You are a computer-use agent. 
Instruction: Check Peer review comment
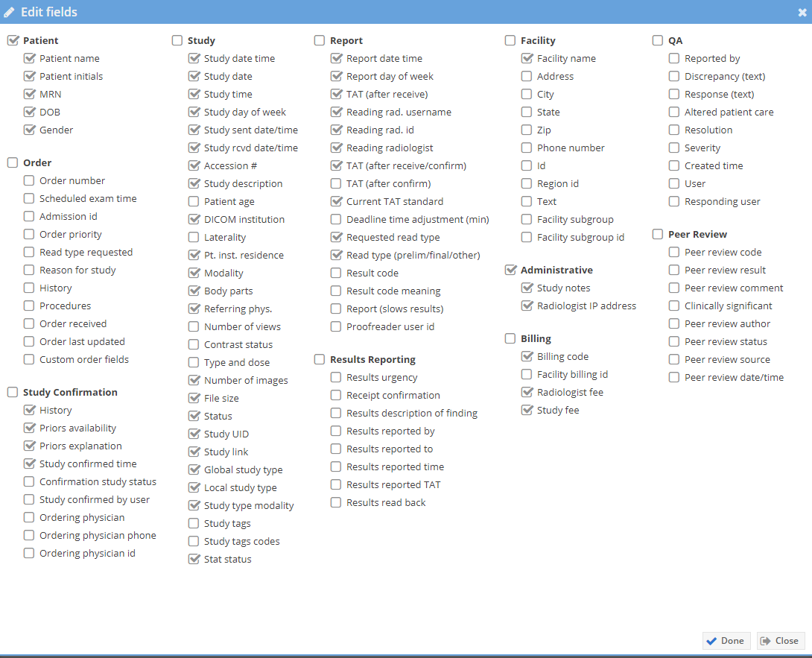[x=675, y=288]
